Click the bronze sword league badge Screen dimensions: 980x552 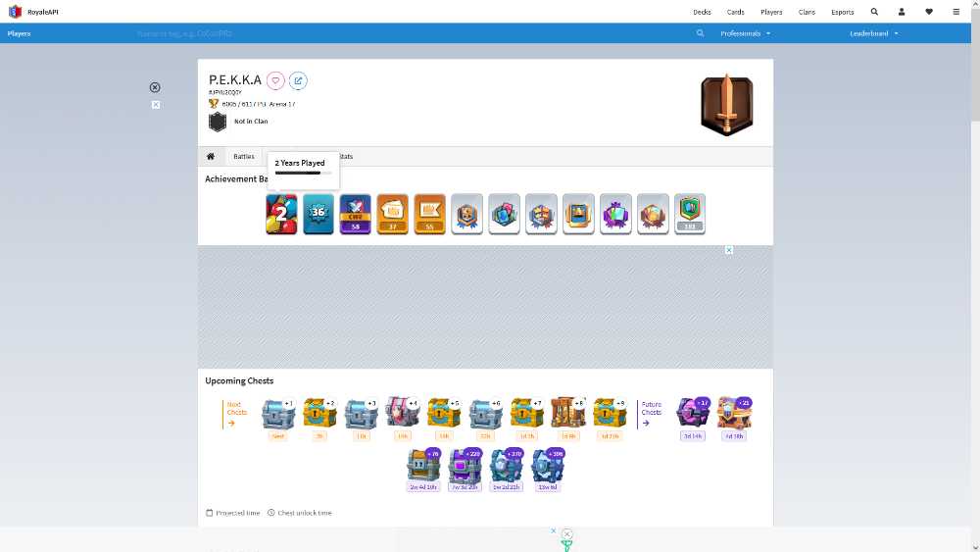click(x=726, y=105)
